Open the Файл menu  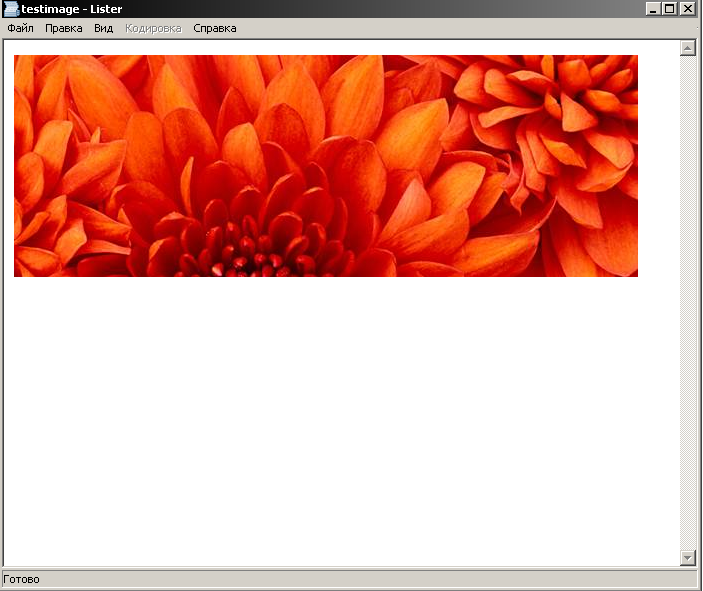tap(20, 28)
